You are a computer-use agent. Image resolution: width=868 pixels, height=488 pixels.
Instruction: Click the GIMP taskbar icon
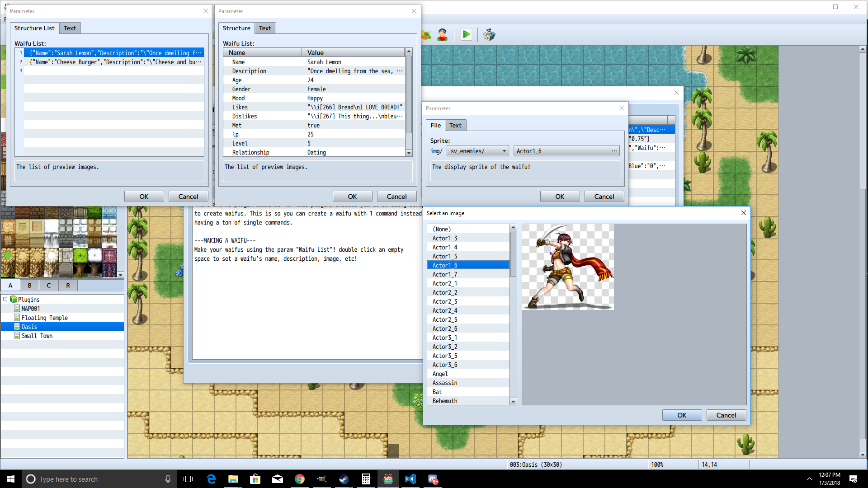[x=321, y=479]
